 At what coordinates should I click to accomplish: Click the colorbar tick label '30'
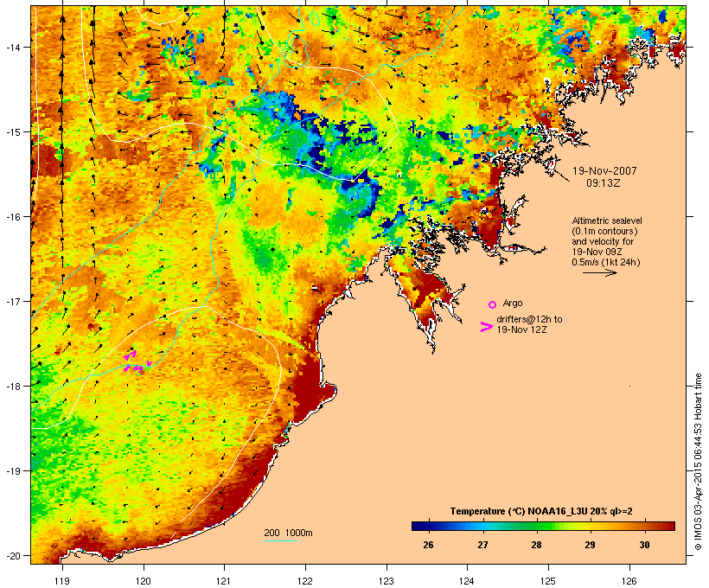pyautogui.click(x=644, y=545)
